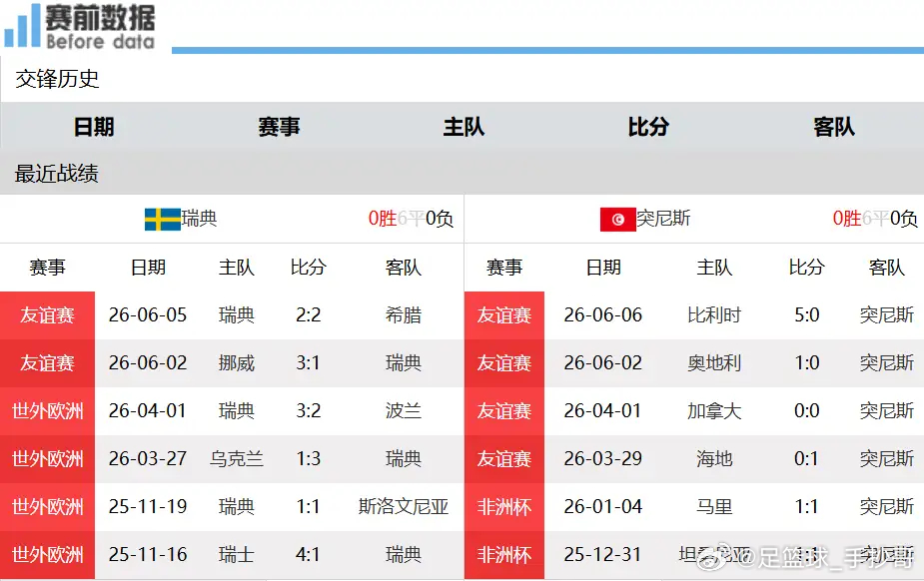Click the date 26-03-29
The width and height of the screenshot is (924, 581).
coord(602,458)
